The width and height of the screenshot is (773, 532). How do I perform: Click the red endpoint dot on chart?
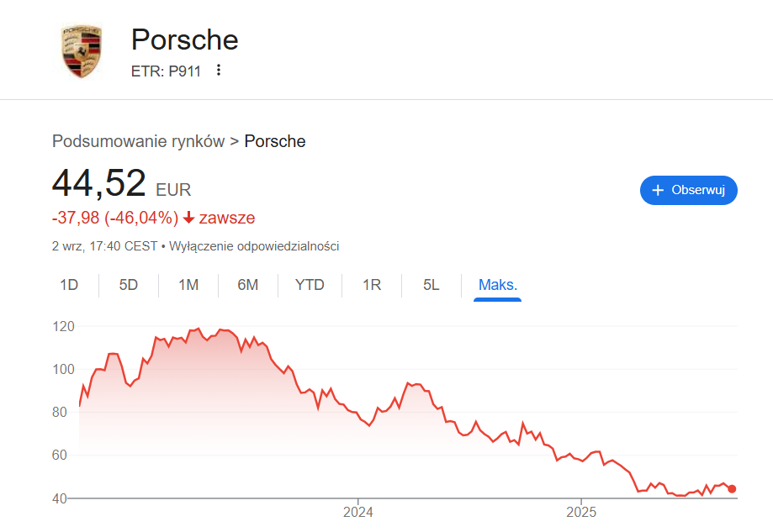click(732, 488)
